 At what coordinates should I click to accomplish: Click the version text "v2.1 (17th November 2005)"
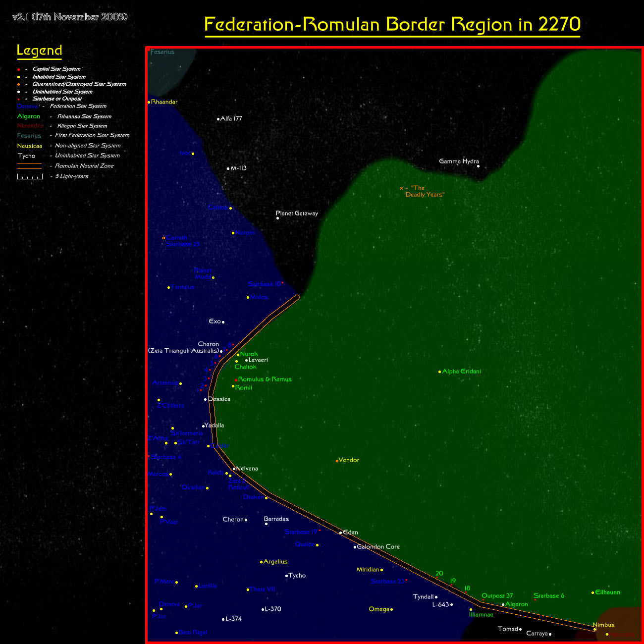(x=70, y=17)
